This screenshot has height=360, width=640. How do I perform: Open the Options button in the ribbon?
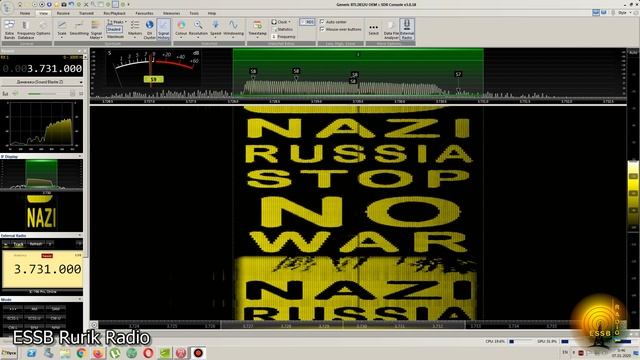[x=43, y=28]
